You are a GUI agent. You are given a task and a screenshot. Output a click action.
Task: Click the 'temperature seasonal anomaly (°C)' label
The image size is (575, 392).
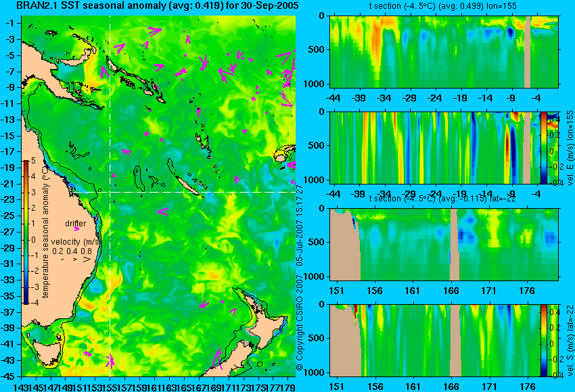pyautogui.click(x=45, y=232)
